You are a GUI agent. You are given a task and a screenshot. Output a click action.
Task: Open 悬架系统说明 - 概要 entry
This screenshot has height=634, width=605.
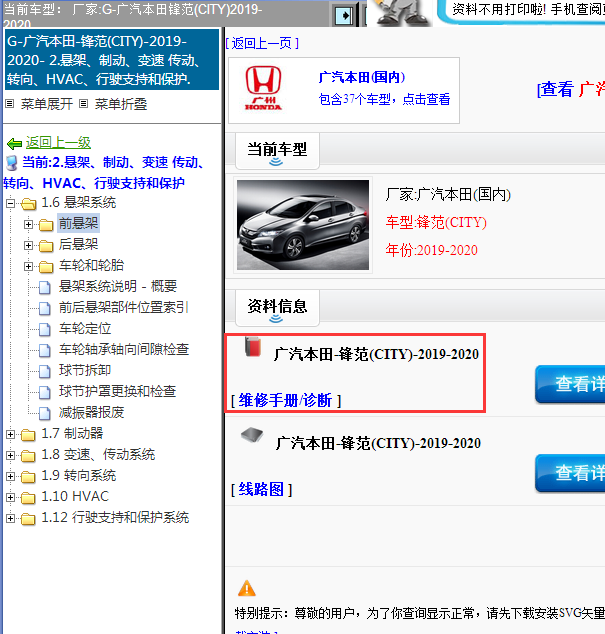click(x=118, y=286)
